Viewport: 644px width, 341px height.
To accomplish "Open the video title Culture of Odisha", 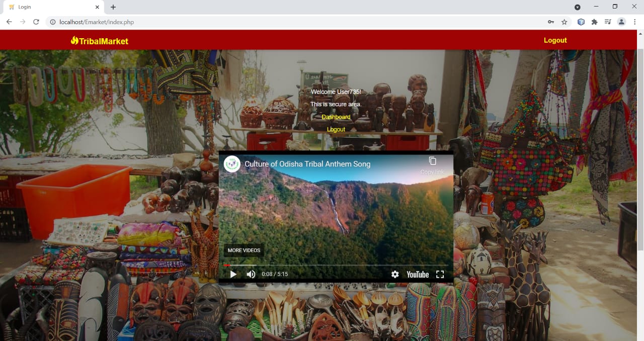I will click(307, 164).
